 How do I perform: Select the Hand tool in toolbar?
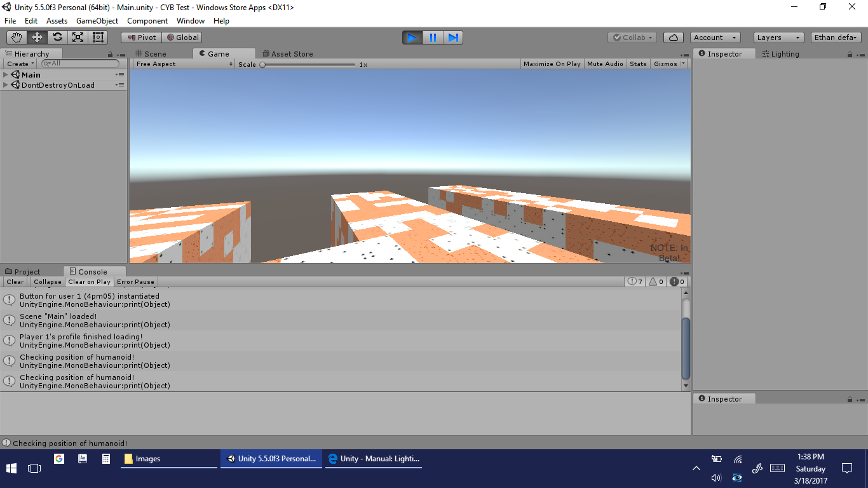click(x=17, y=37)
